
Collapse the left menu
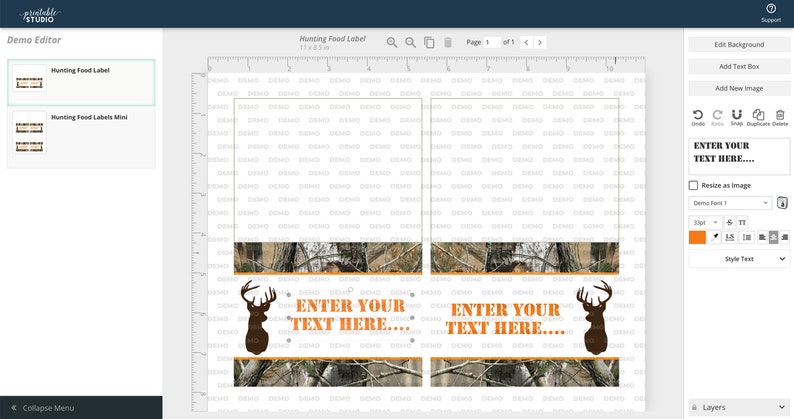coord(81,408)
